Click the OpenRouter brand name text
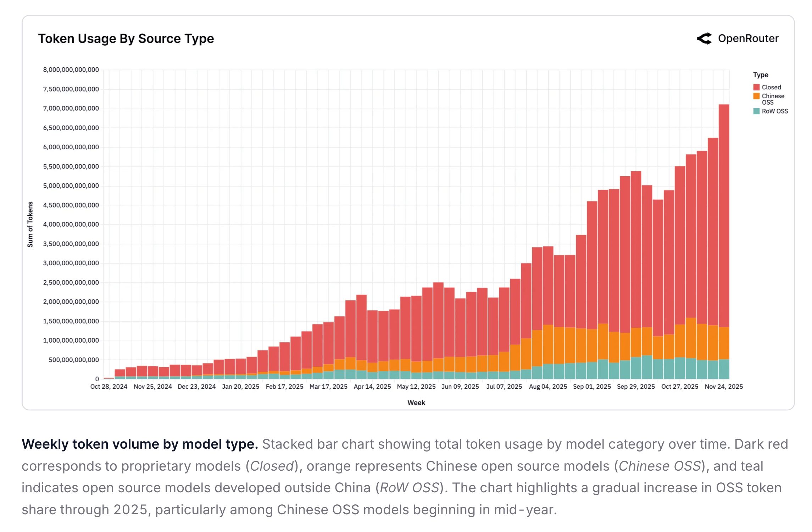 point(748,38)
